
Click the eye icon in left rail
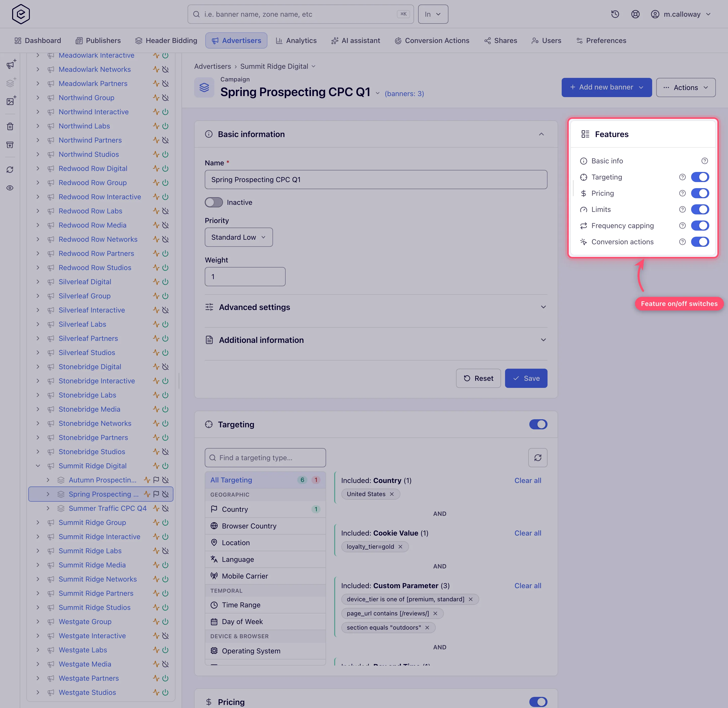pos(10,188)
